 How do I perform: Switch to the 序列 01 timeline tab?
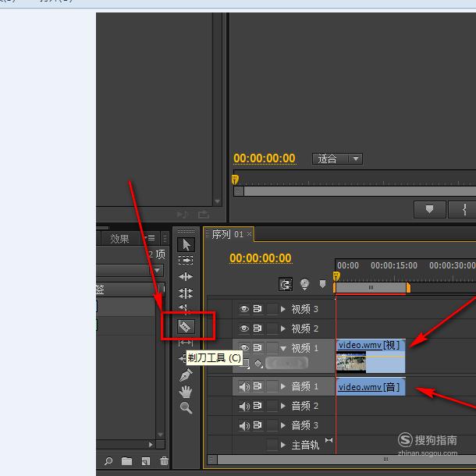pos(227,234)
